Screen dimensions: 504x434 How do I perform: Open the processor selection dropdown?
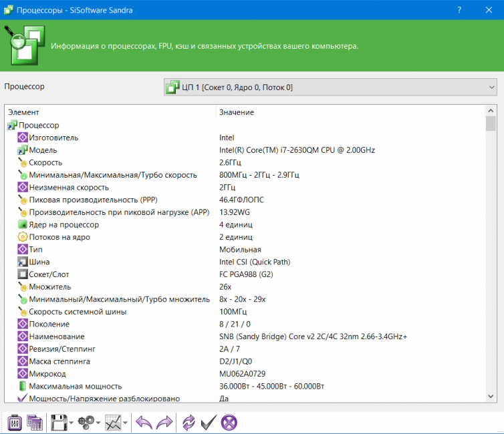pos(330,87)
